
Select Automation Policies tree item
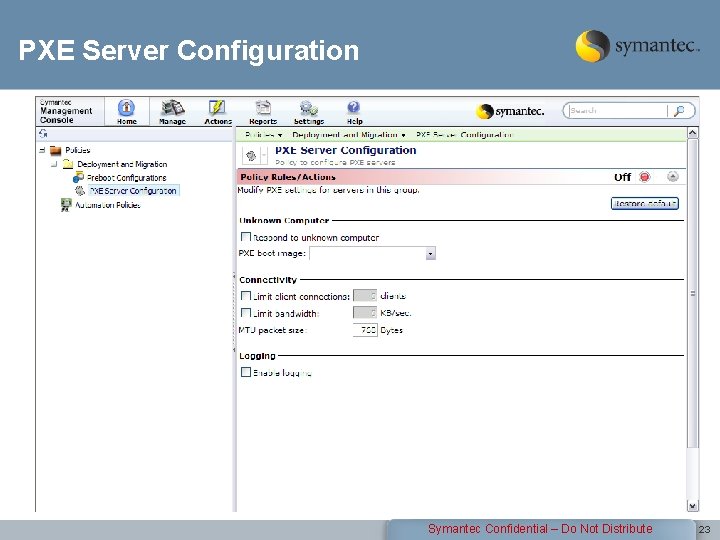(108, 205)
